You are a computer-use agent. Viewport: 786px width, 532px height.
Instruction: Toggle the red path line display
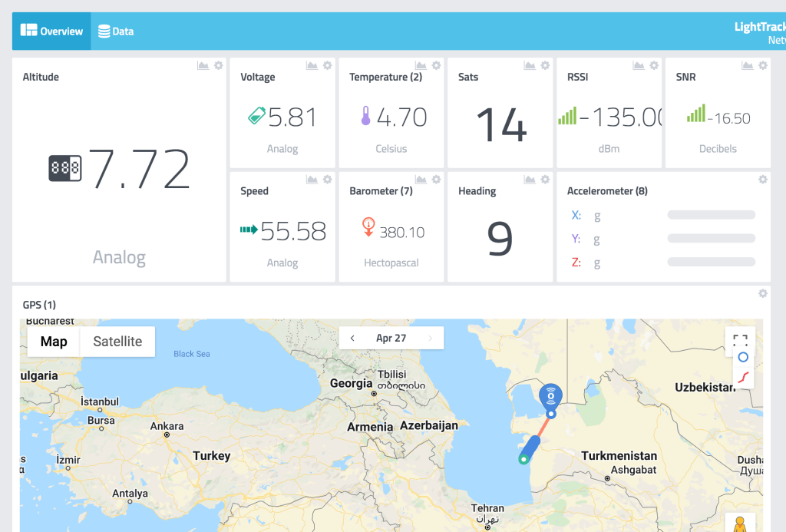[742, 377]
